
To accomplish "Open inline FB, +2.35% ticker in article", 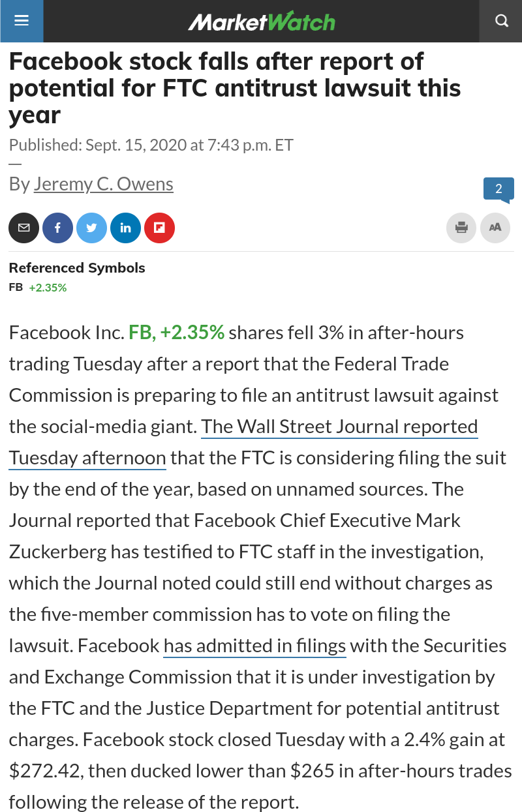I will pos(176,333).
